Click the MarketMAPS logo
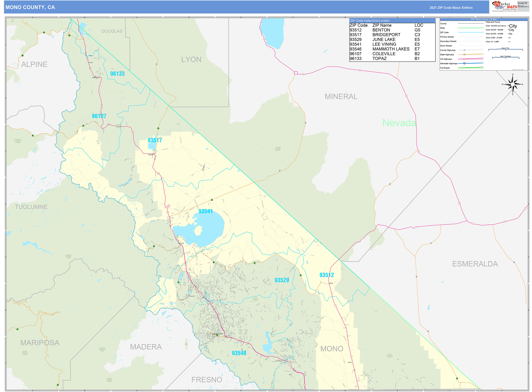Screen dimensions: 532x392 click(x=505, y=6)
